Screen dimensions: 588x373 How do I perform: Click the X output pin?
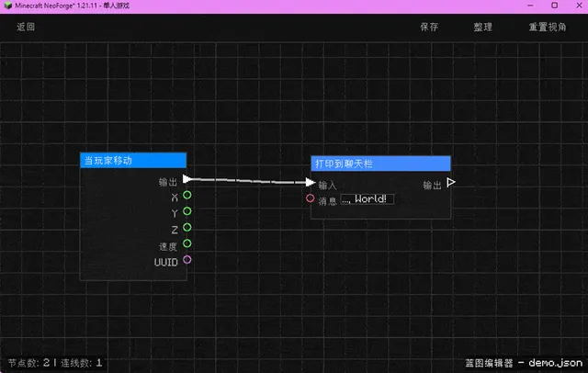click(187, 195)
